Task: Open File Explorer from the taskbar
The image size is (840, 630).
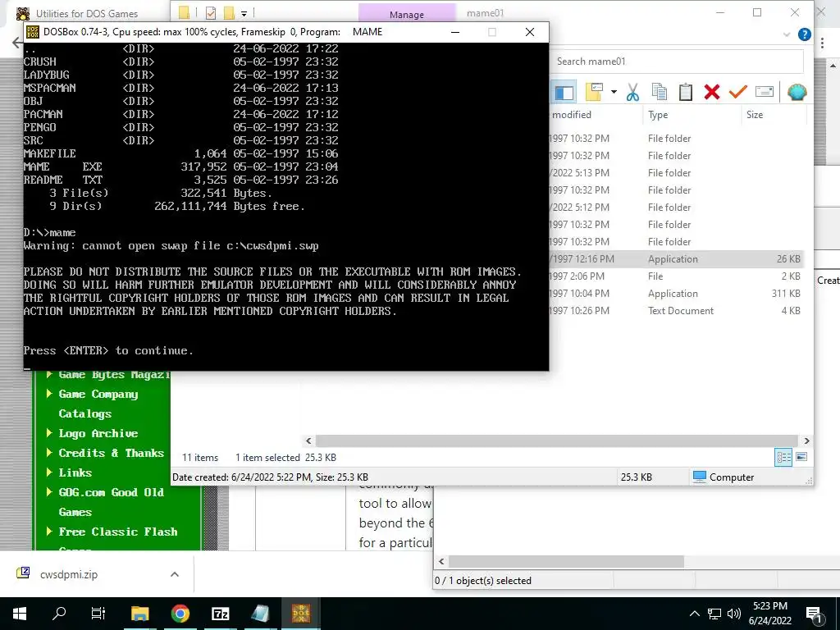Action: (139, 614)
